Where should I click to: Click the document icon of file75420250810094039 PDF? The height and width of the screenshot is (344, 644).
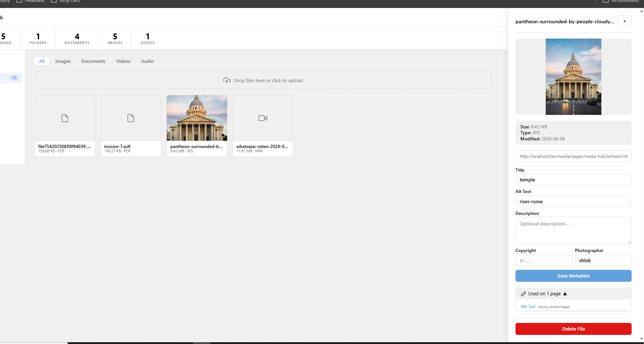[65, 118]
